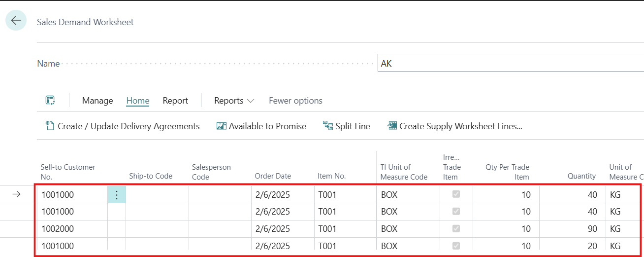
Task: Sort by the Order Date column header
Action: [x=273, y=176]
